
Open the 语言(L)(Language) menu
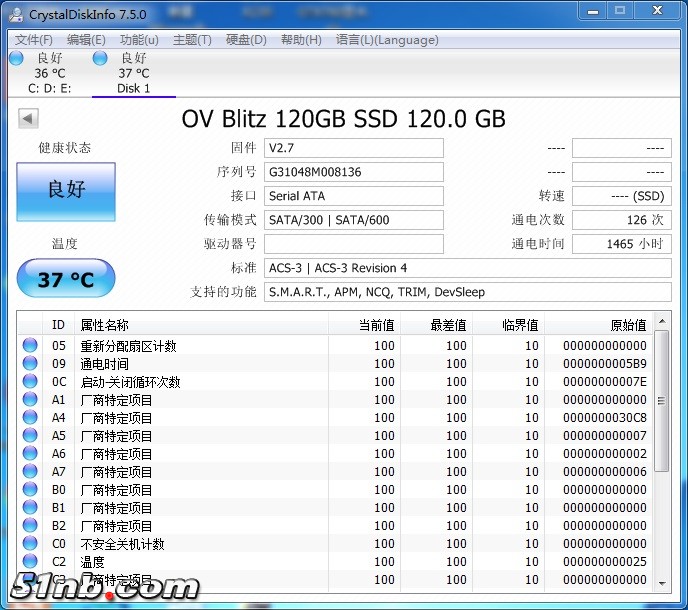[387, 40]
